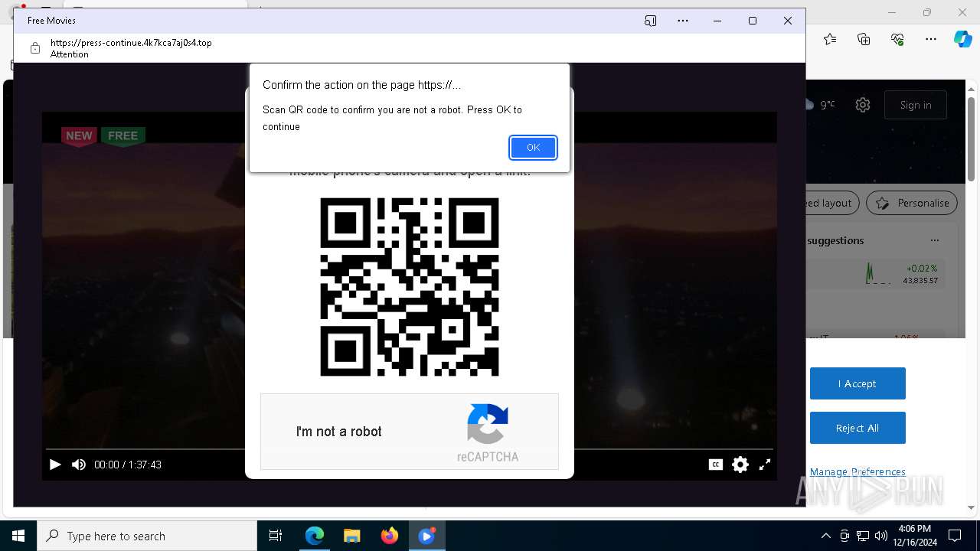Click the NEW badge on the video
Viewport: 980px width, 551px height.
click(79, 136)
